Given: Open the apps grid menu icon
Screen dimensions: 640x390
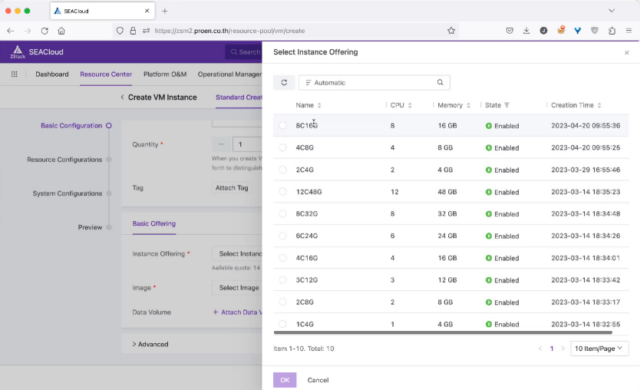Looking at the screenshot, I should click(14, 74).
